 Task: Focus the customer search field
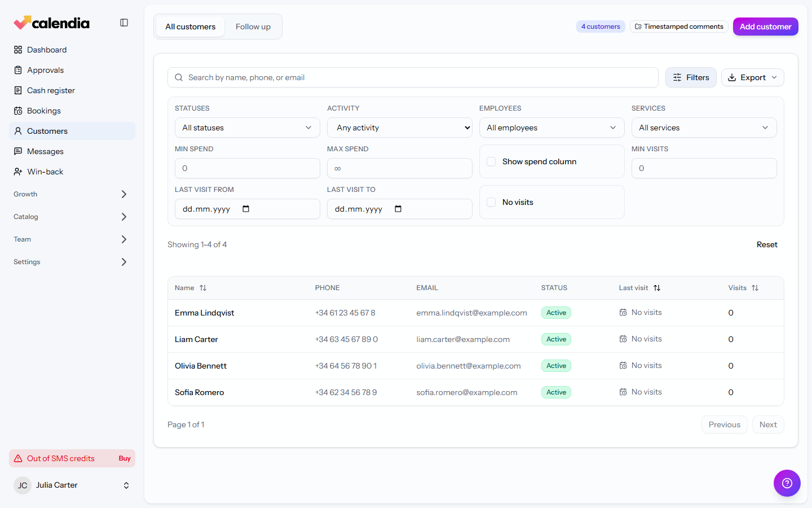coord(413,77)
